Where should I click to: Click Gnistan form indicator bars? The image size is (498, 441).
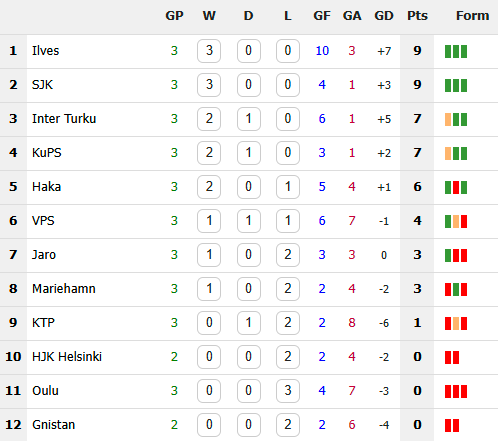coord(452,425)
